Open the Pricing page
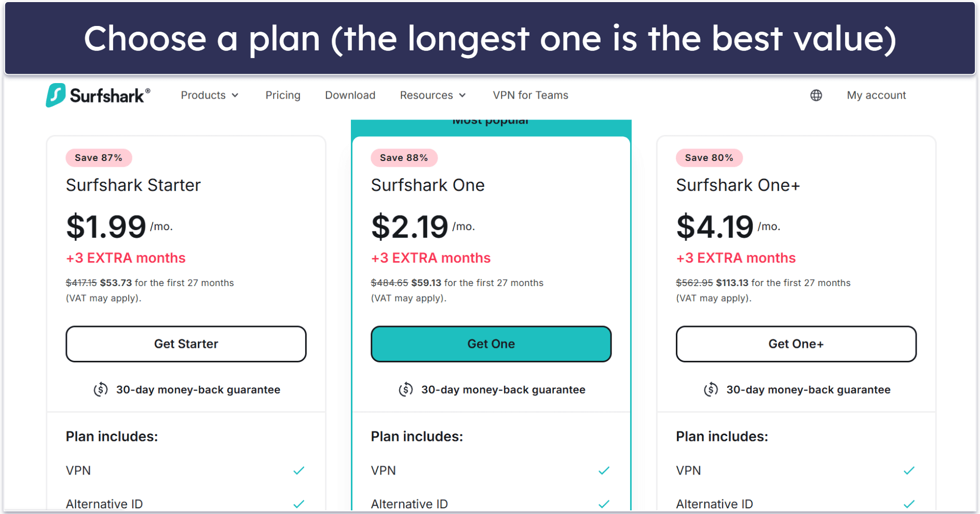Screen dimensions: 980x514 click(283, 96)
